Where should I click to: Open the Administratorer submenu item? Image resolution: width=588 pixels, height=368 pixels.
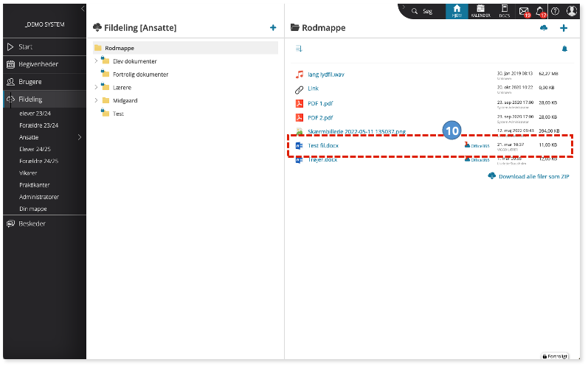(39, 197)
